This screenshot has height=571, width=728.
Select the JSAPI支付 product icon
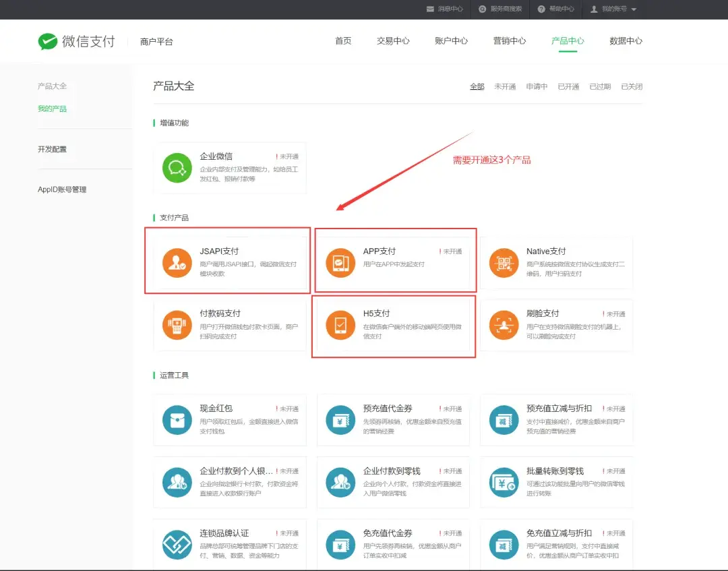[177, 264]
